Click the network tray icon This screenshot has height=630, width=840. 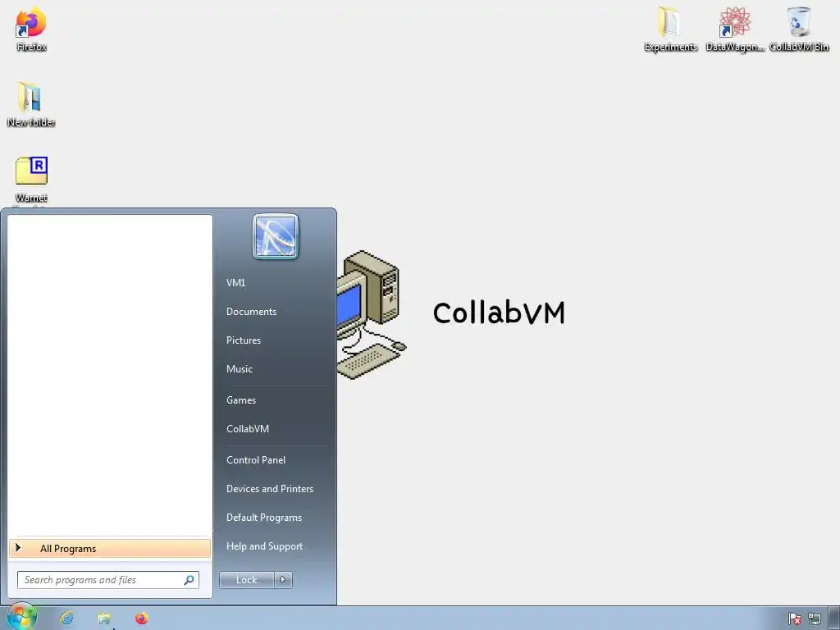[815, 619]
